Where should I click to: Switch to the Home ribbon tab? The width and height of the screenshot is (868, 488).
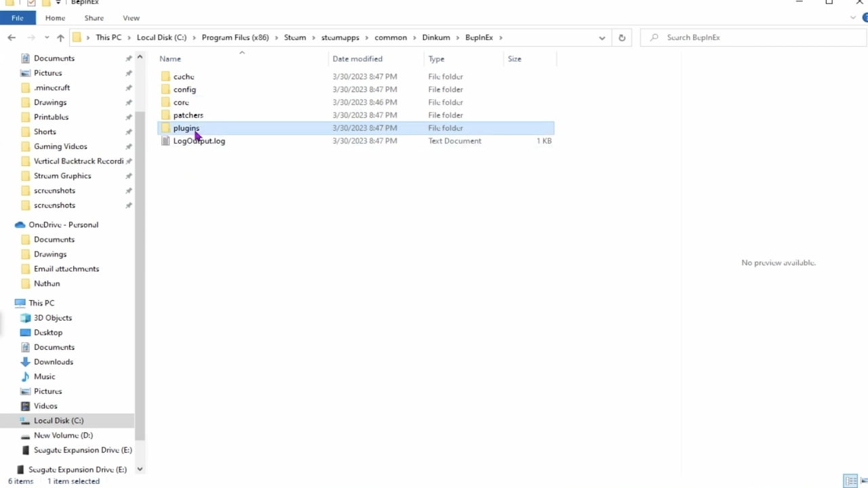point(55,18)
